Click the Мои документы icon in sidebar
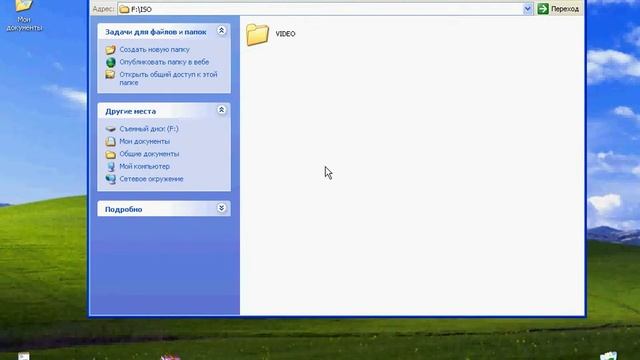The width and height of the screenshot is (640, 360). coord(110,141)
